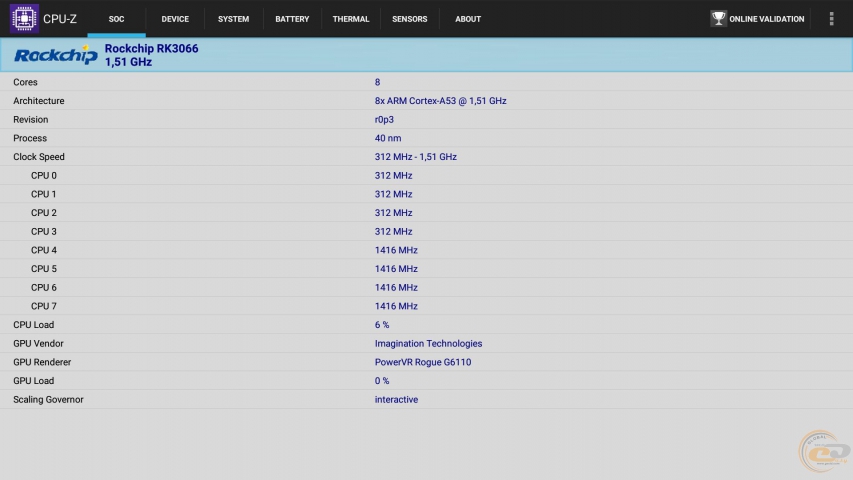Viewport: 853px width, 480px height.
Task: Click CPU 2's 312 MHz value
Action: pos(393,213)
